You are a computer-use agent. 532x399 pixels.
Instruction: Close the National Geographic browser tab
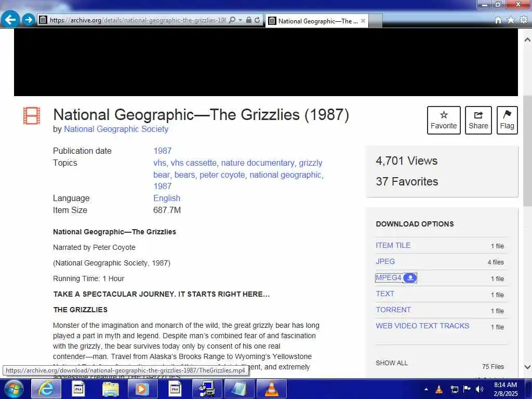[x=363, y=21]
